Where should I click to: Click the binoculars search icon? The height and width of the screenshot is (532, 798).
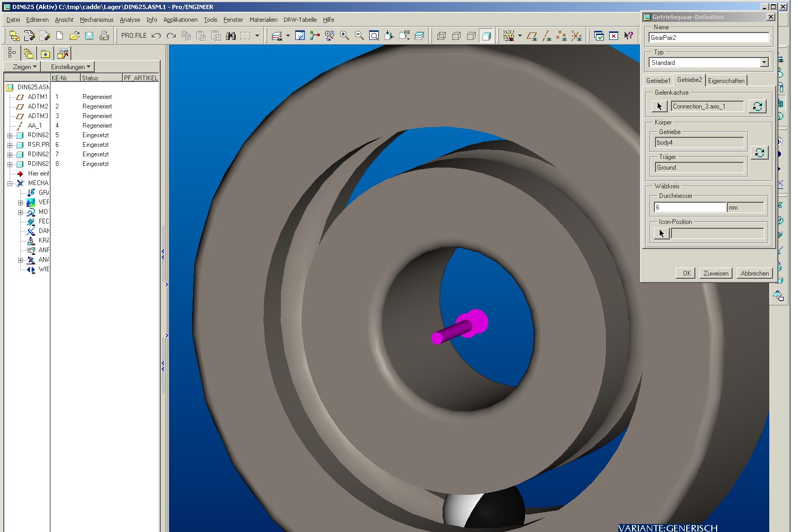(x=231, y=36)
